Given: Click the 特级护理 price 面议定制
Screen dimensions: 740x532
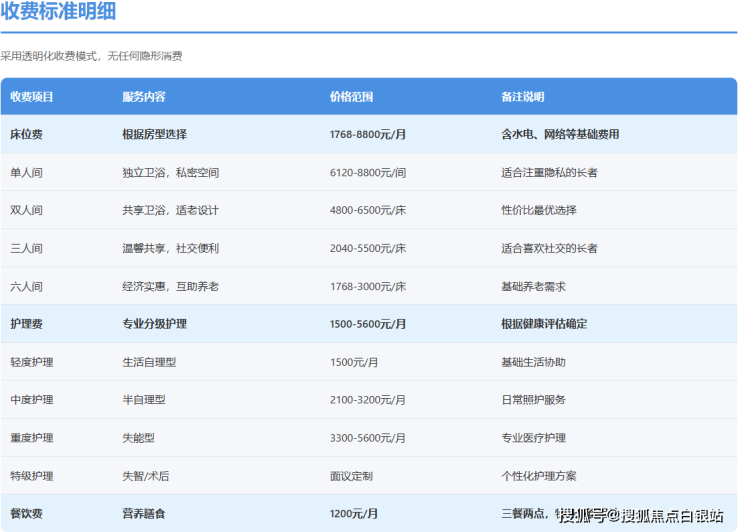Looking at the screenshot, I should (351, 476).
